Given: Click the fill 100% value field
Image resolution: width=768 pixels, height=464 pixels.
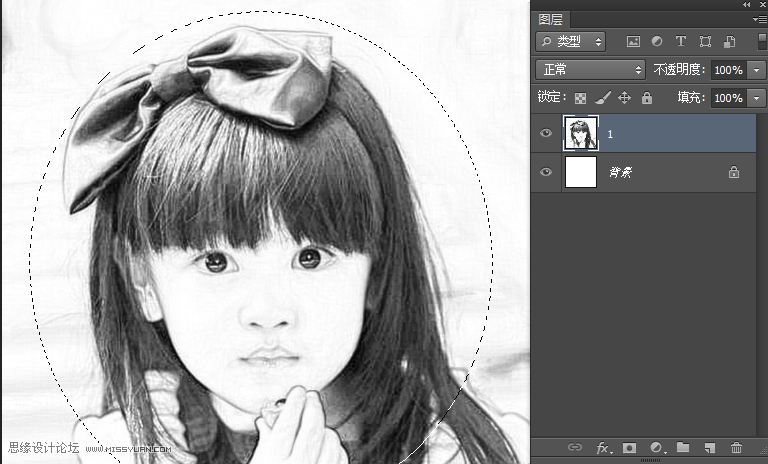Looking at the screenshot, I should (730, 98).
